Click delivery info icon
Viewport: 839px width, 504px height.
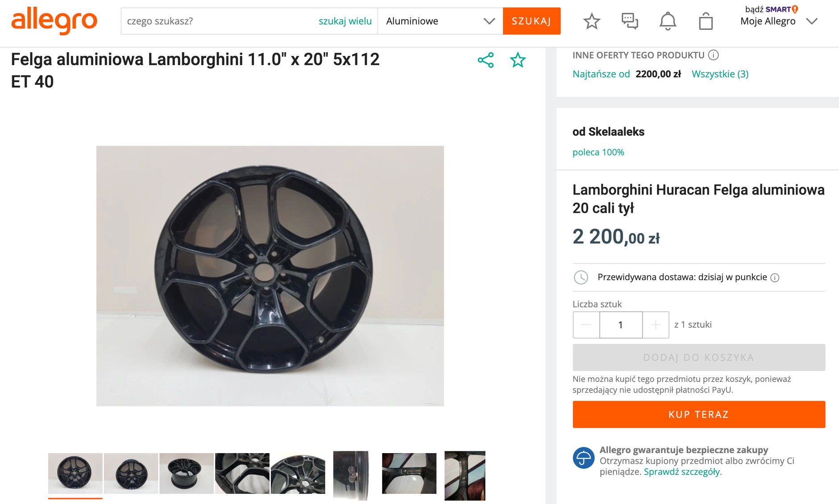pos(775,278)
